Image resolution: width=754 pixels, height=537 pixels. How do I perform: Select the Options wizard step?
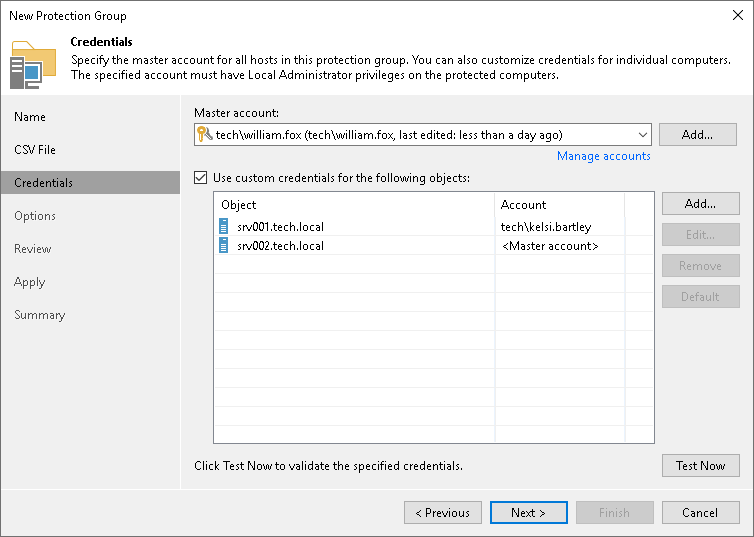(35, 216)
